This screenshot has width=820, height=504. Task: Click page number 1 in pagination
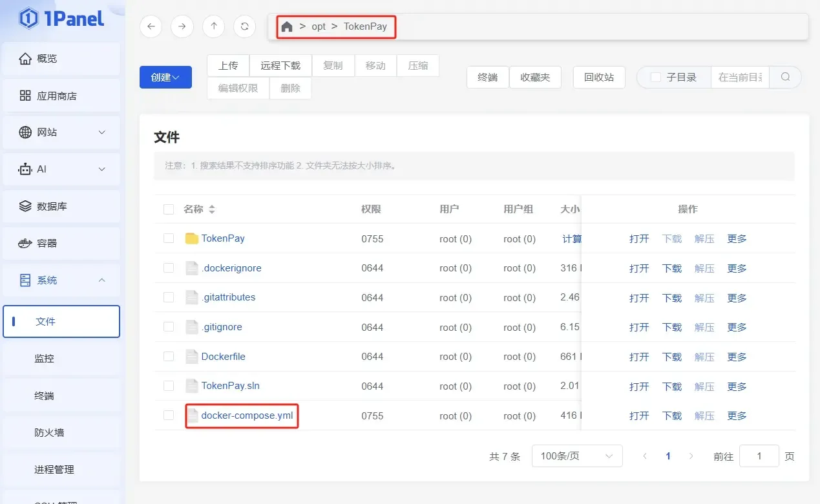(668, 456)
